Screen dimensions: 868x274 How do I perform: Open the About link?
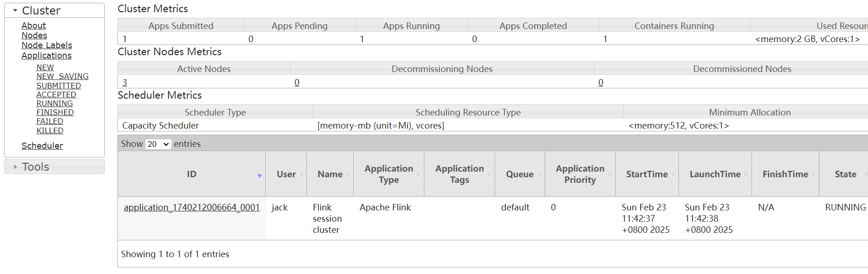[x=34, y=25]
